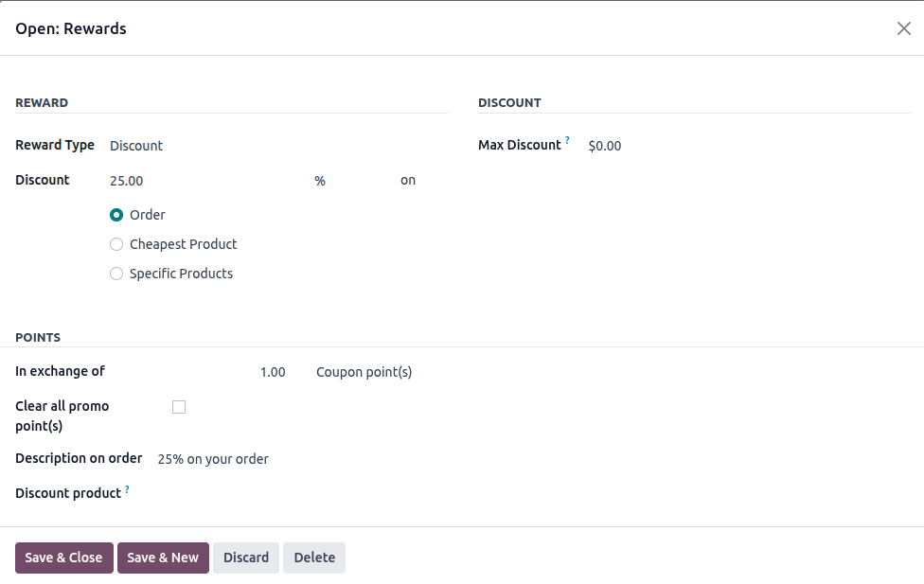Image resolution: width=924 pixels, height=584 pixels.
Task: Click the Max Discount help question mark
Action: (x=568, y=140)
